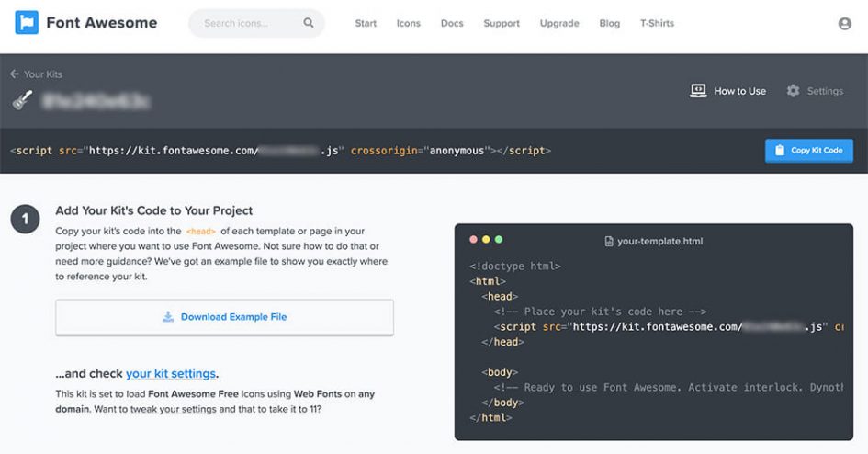Screen dimensions: 868x454
Task: Visit the T-Shirts nav link
Action: tap(657, 23)
